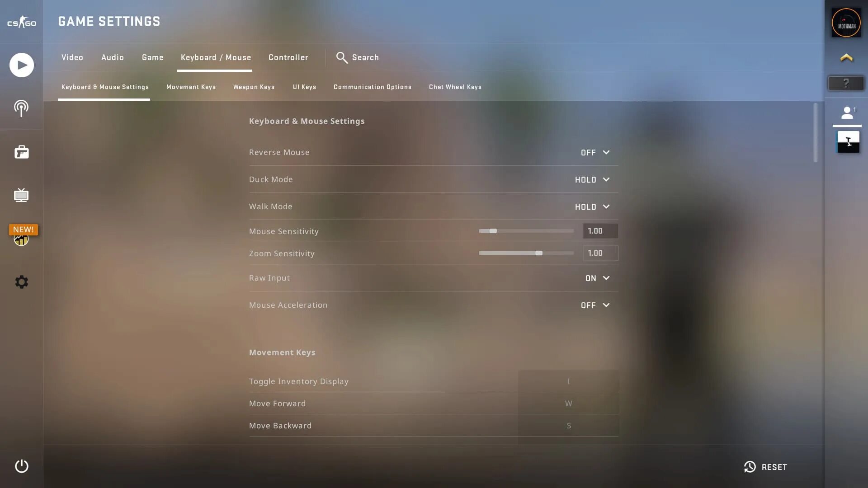
Task: Switch to the Movement Keys tab
Action: 191,86
